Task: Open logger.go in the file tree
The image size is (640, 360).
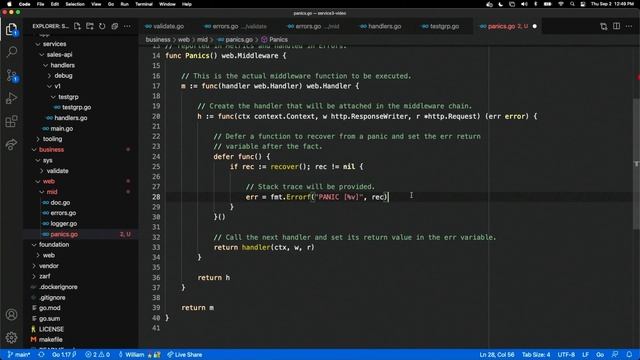Action: (64, 224)
